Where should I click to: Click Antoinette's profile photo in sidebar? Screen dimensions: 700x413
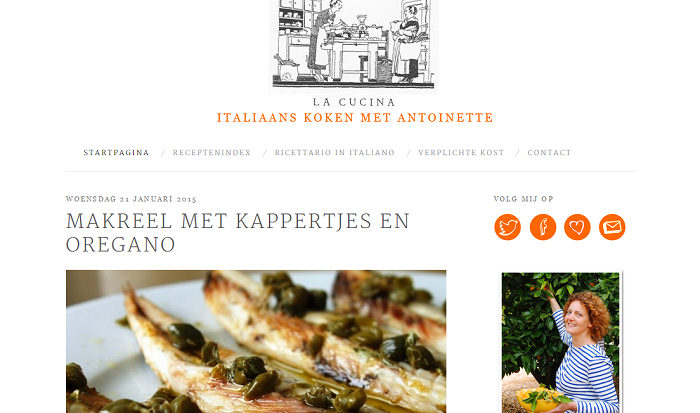(x=560, y=342)
